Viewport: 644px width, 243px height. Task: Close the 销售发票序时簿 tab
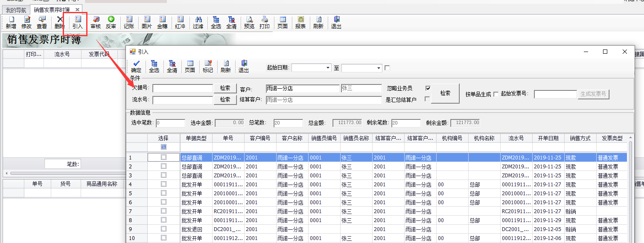pos(77,9)
